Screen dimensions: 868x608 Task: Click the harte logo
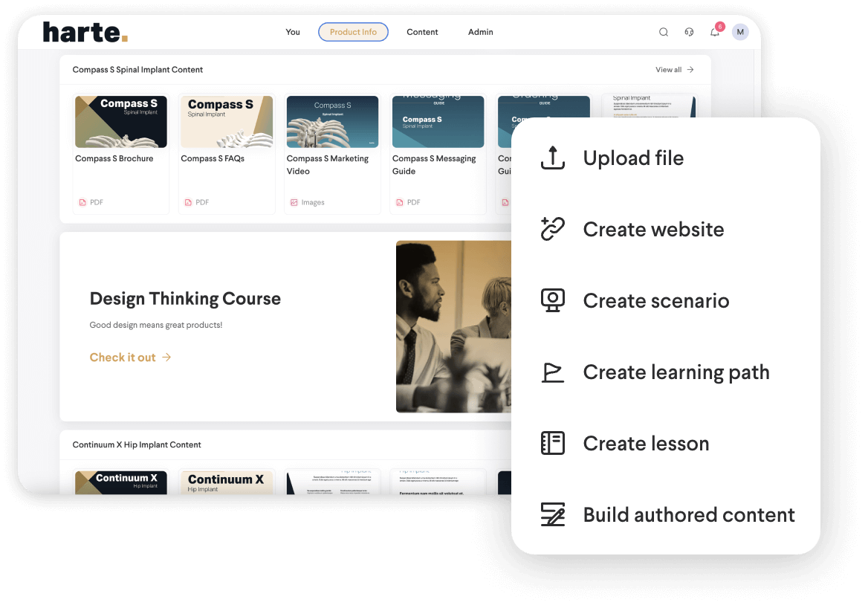click(85, 32)
